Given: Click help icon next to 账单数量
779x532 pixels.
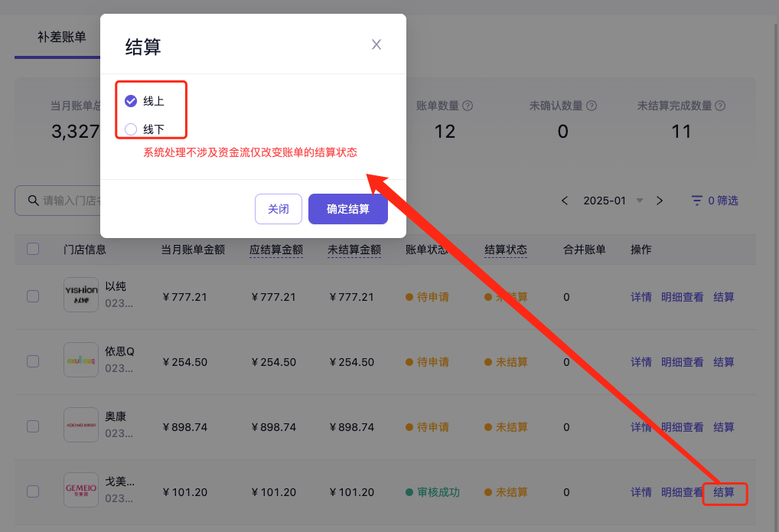Looking at the screenshot, I should pyautogui.click(x=468, y=106).
